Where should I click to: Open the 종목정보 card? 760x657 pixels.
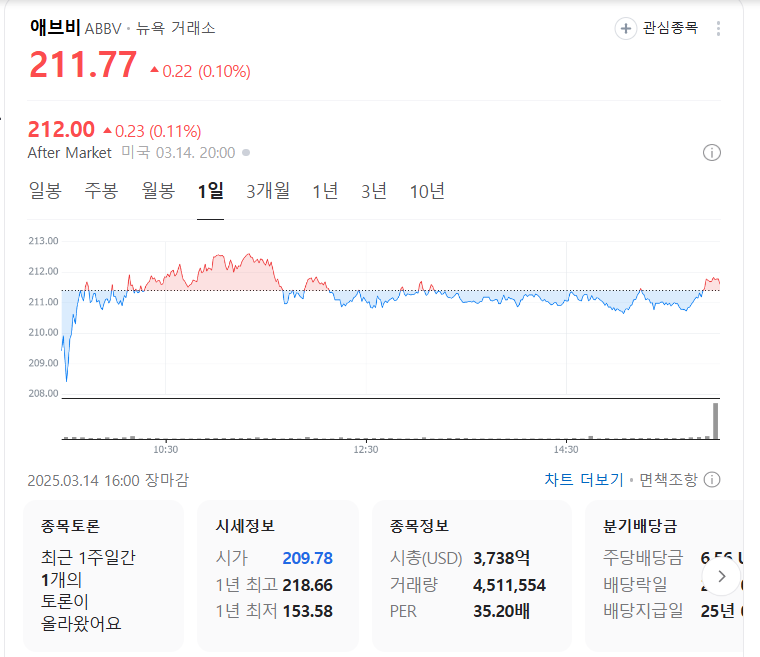point(472,576)
